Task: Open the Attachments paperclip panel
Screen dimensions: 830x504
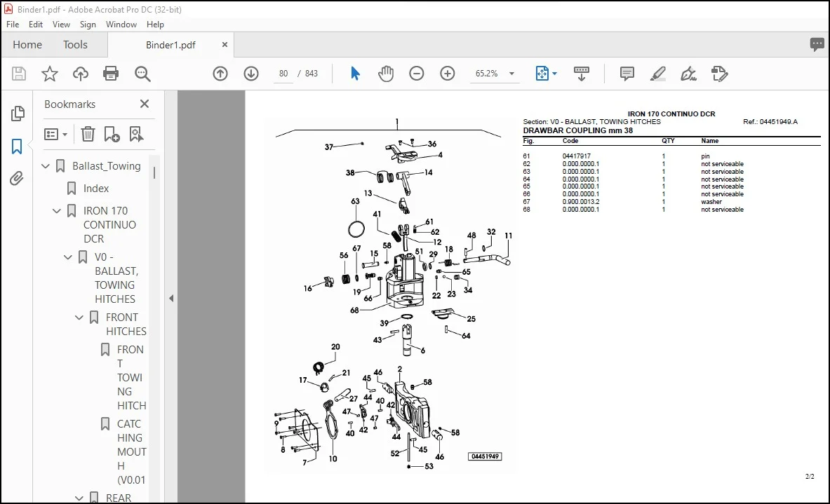Action: click(x=17, y=179)
